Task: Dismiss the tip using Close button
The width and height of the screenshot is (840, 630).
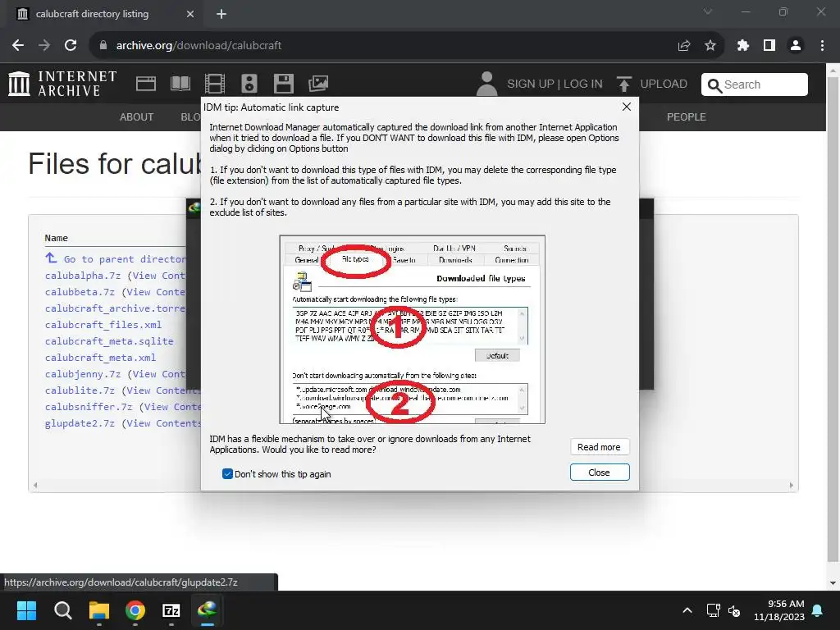Action: click(599, 472)
